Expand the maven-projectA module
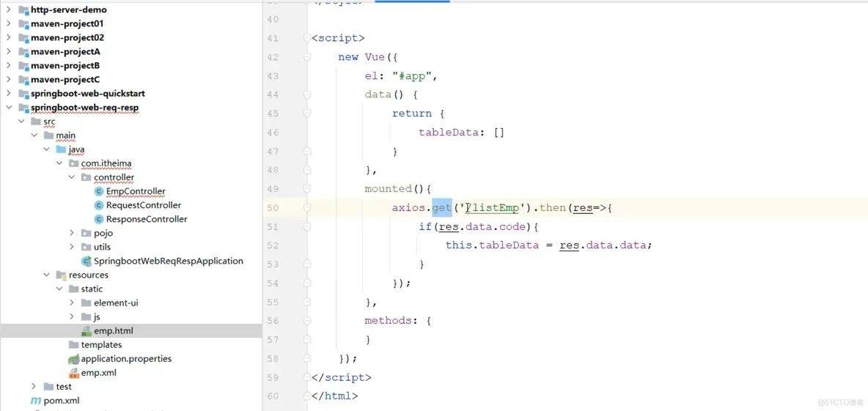Screen dimensions: 868x411 pyautogui.click(x=8, y=51)
